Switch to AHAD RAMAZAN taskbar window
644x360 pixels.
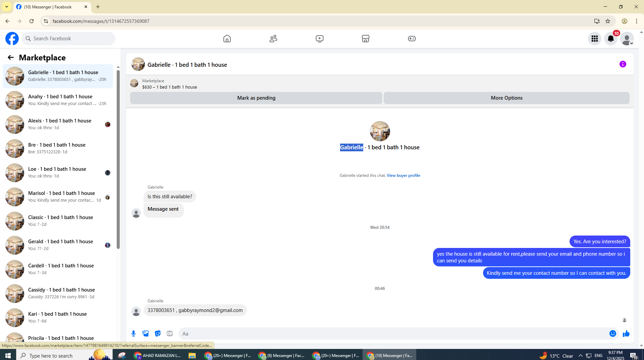[157, 355]
